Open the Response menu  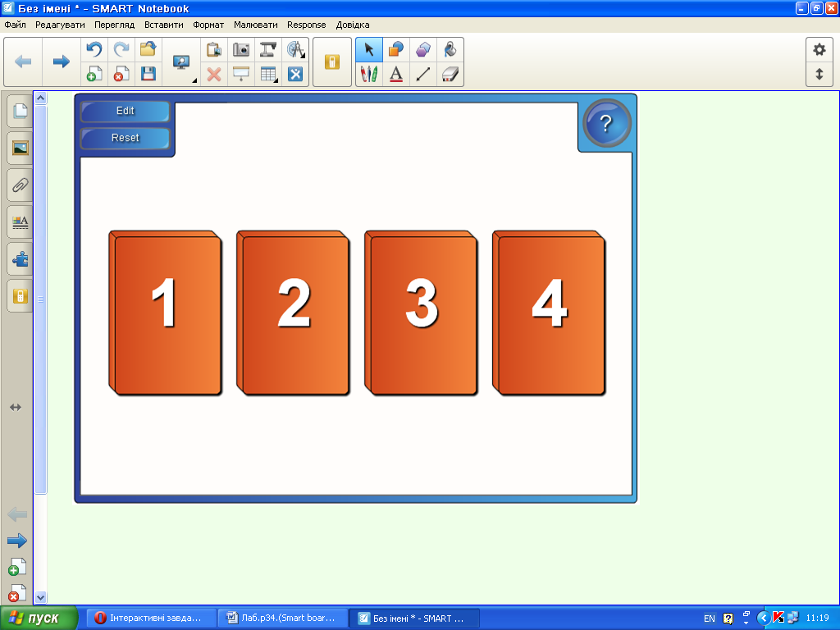307,25
